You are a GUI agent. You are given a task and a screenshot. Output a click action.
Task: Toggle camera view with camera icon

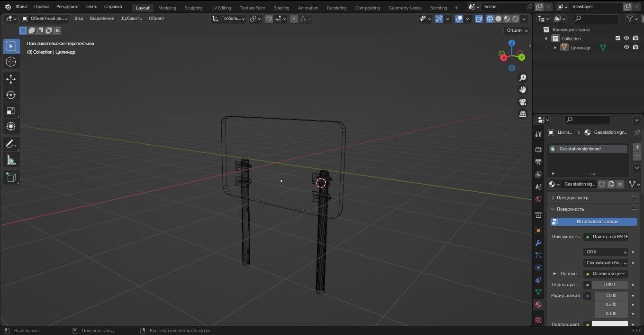click(x=523, y=102)
